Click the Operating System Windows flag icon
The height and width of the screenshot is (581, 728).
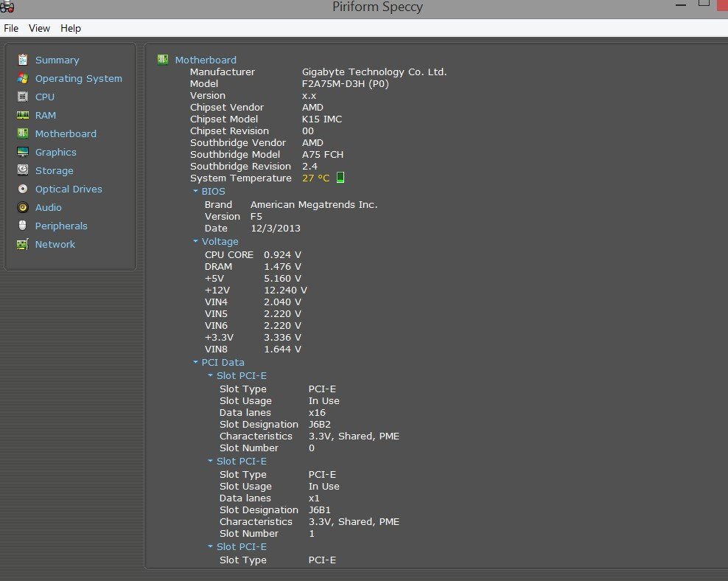click(23, 78)
